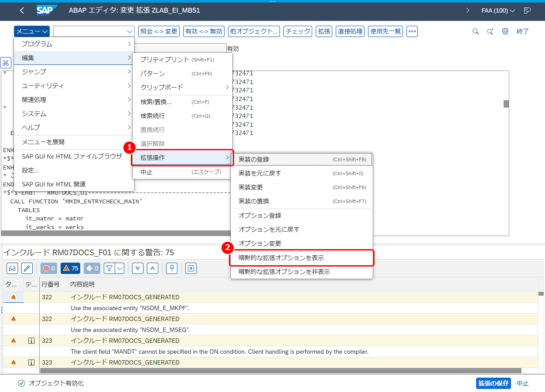Viewport: 545px width, 392px height.
Task: Close the warnings panel with the X box icon
Action: click(x=191, y=268)
